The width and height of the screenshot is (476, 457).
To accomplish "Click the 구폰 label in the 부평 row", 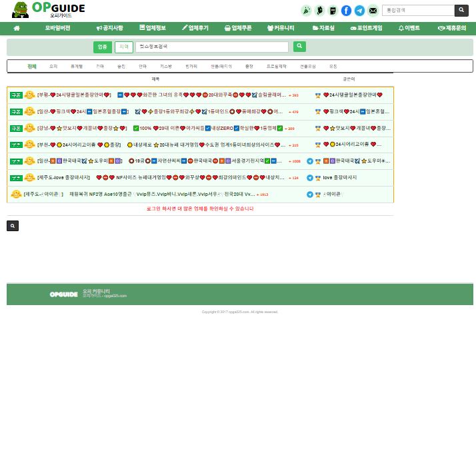I will tap(16, 95).
